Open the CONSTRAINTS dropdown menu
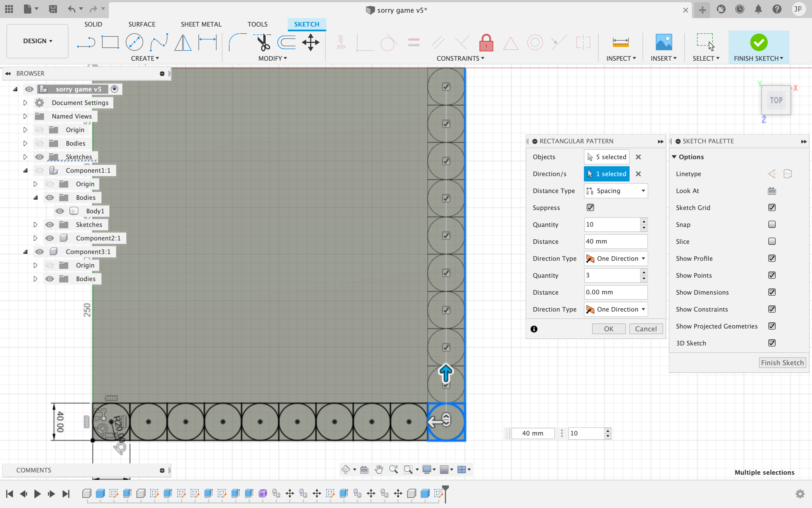Image resolution: width=812 pixels, height=508 pixels. coord(460,58)
